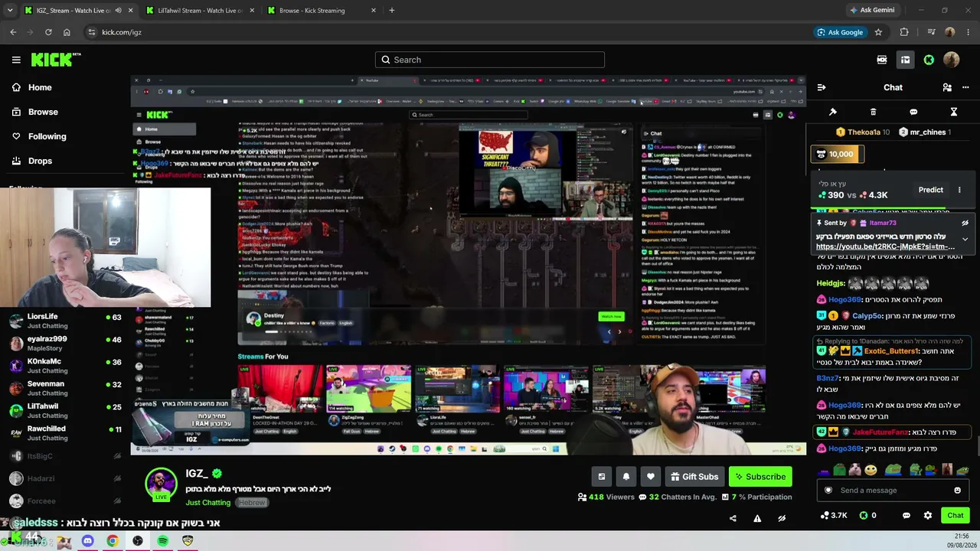The image size is (980, 551).
Task: Click the 3.7K channel points balance
Action: (x=834, y=515)
